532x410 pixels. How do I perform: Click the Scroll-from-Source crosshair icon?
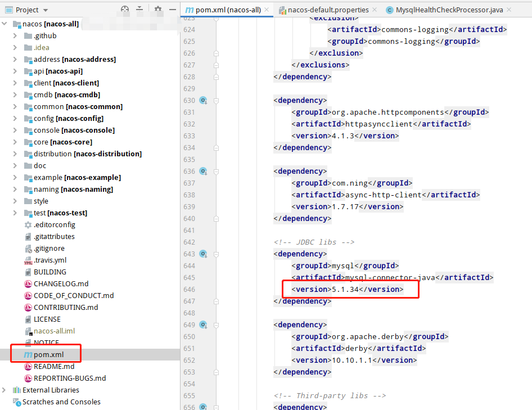(x=124, y=8)
